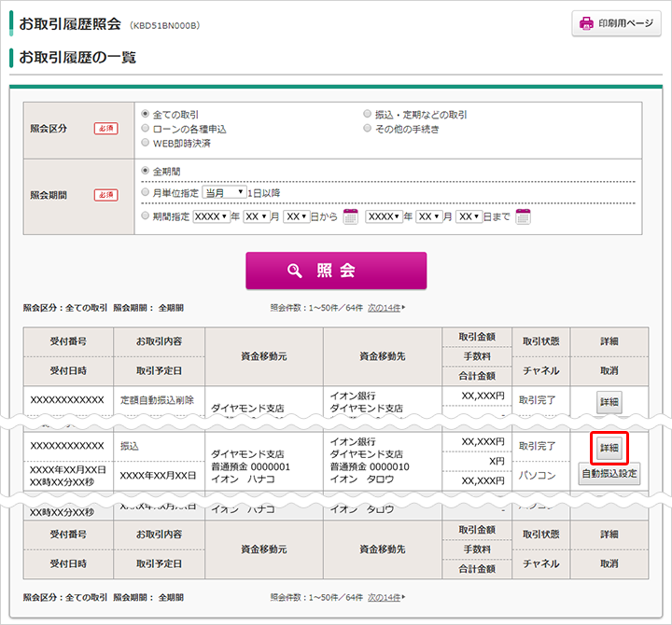
Task: Open end month XX dropdown
Action: coord(429,216)
